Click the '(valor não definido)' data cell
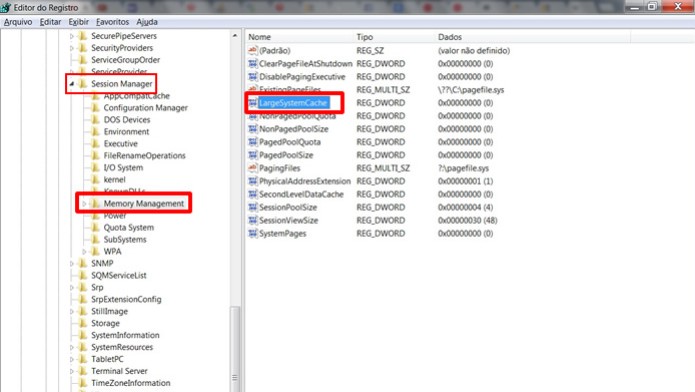The height and width of the screenshot is (392, 695). coord(474,51)
